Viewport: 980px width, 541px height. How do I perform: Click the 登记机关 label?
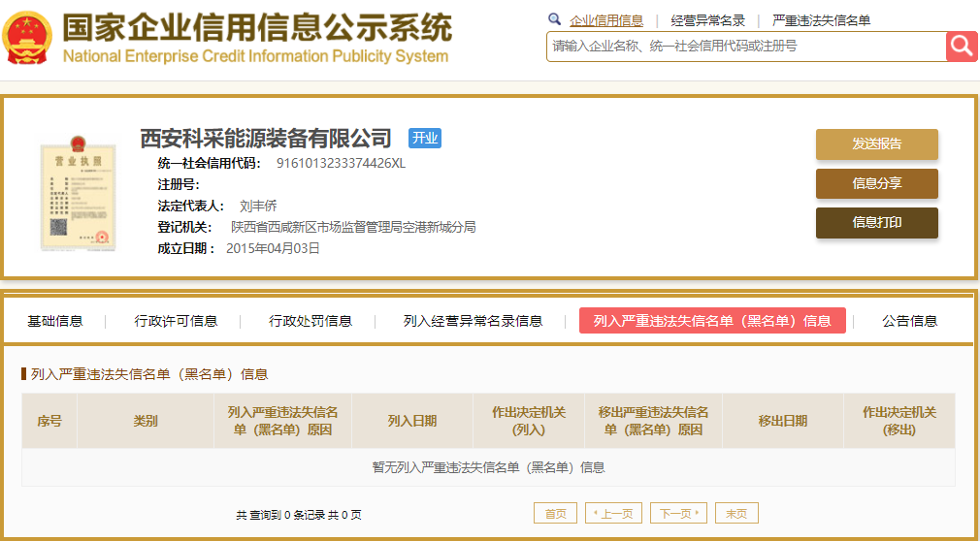click(185, 228)
